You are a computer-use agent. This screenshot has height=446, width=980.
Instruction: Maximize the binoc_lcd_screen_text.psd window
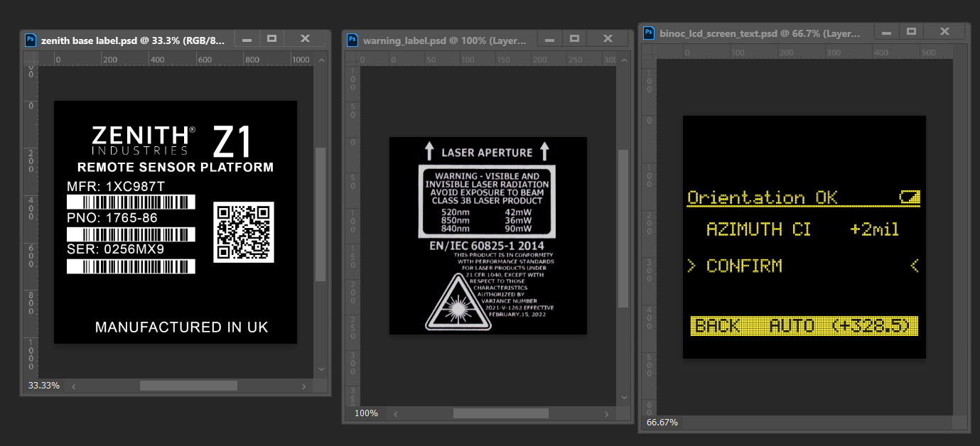tap(911, 32)
